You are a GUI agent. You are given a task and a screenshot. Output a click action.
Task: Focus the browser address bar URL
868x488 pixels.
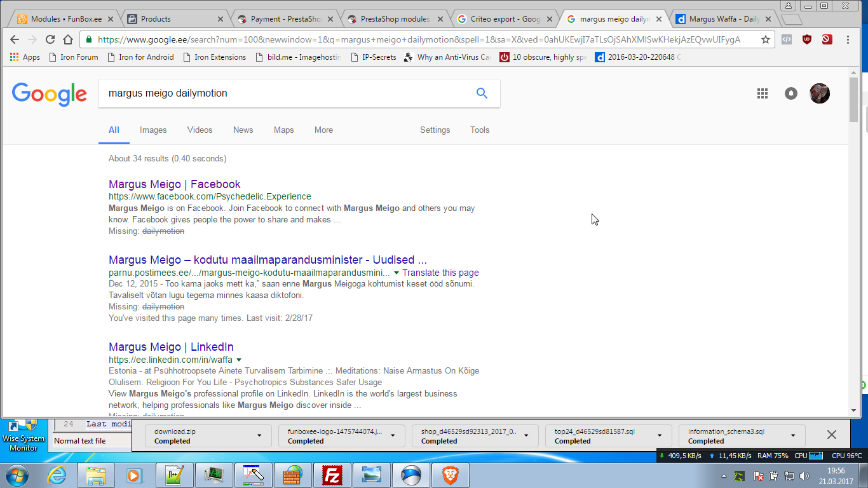coord(419,39)
